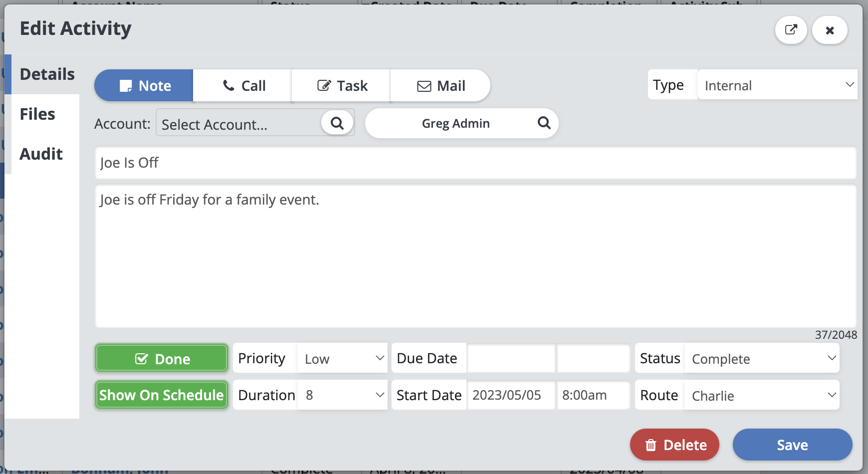Close the Edit Activity dialog

click(830, 30)
